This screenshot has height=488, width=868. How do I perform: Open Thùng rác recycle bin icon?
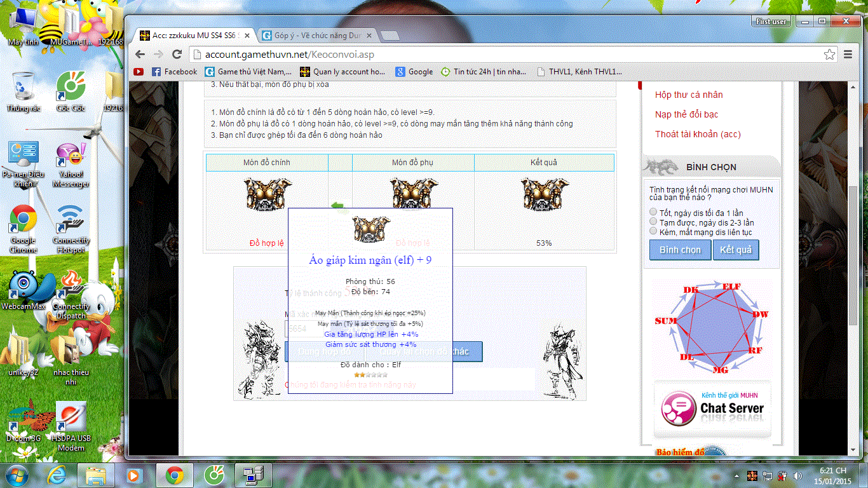(x=23, y=91)
